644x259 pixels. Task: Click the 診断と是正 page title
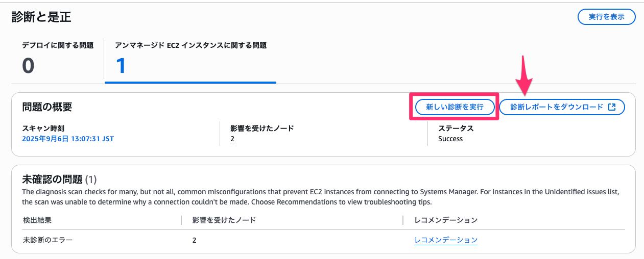41,17
